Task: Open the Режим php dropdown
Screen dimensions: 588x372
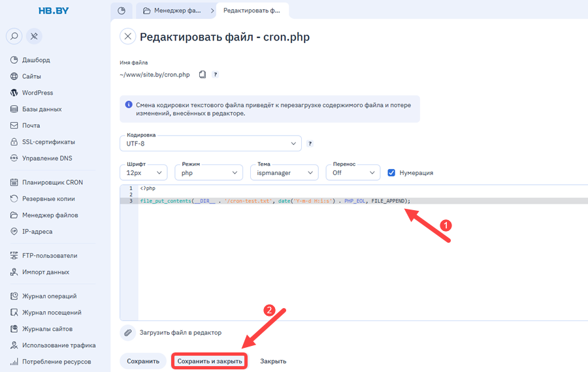Action: 209,173
